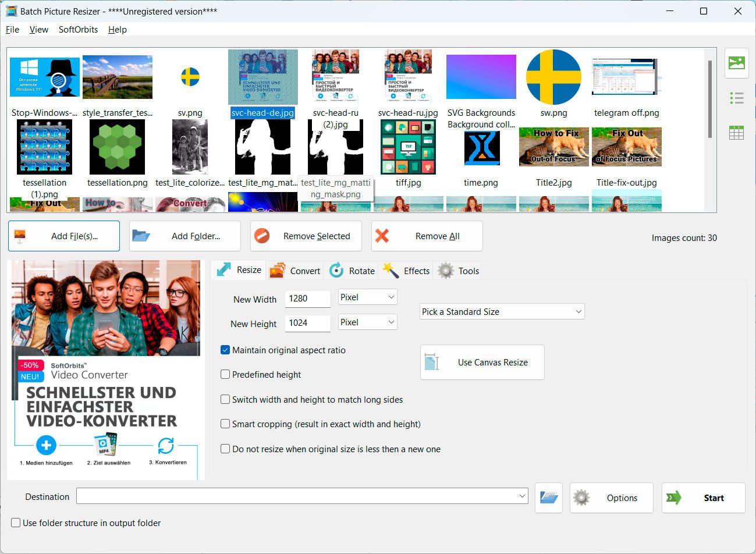
Task: Switch to the Convert tab
Action: pyautogui.click(x=294, y=271)
